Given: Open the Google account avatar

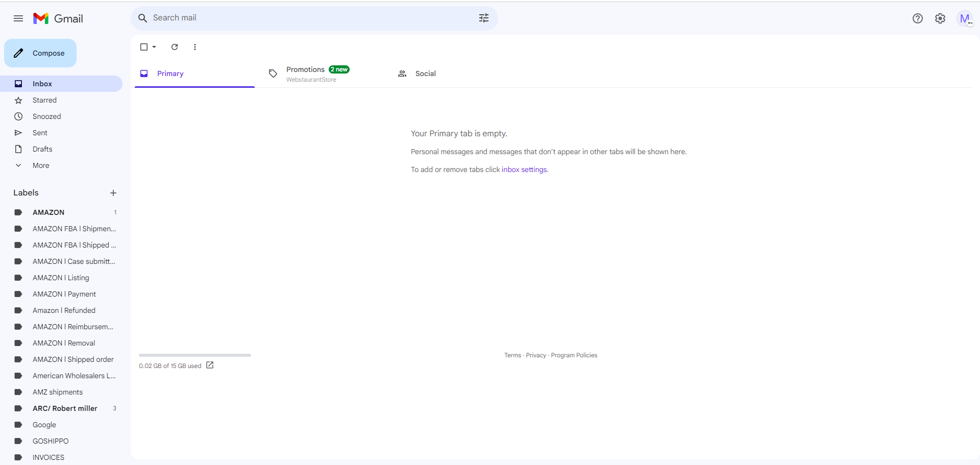Looking at the screenshot, I should pyautogui.click(x=965, y=18).
